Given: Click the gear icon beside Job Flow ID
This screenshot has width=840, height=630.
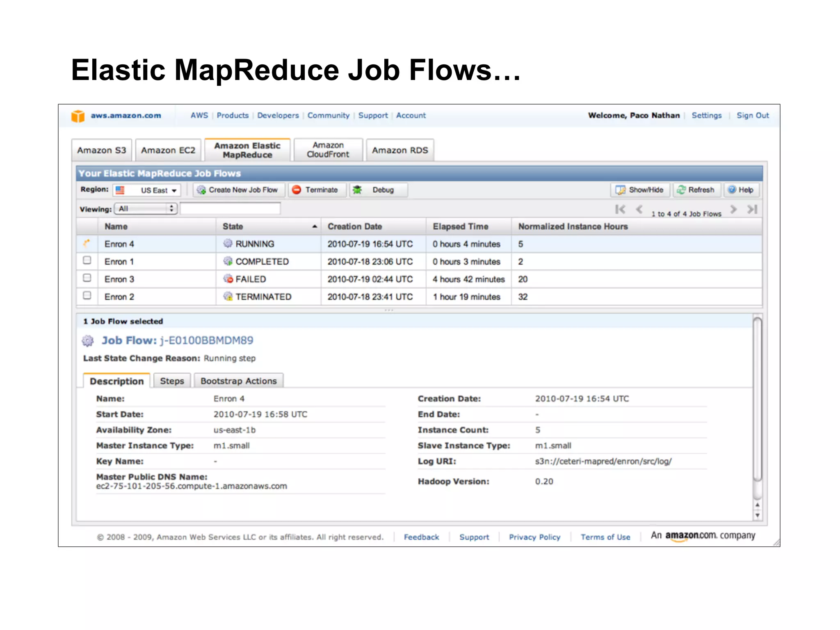Looking at the screenshot, I should tap(87, 341).
